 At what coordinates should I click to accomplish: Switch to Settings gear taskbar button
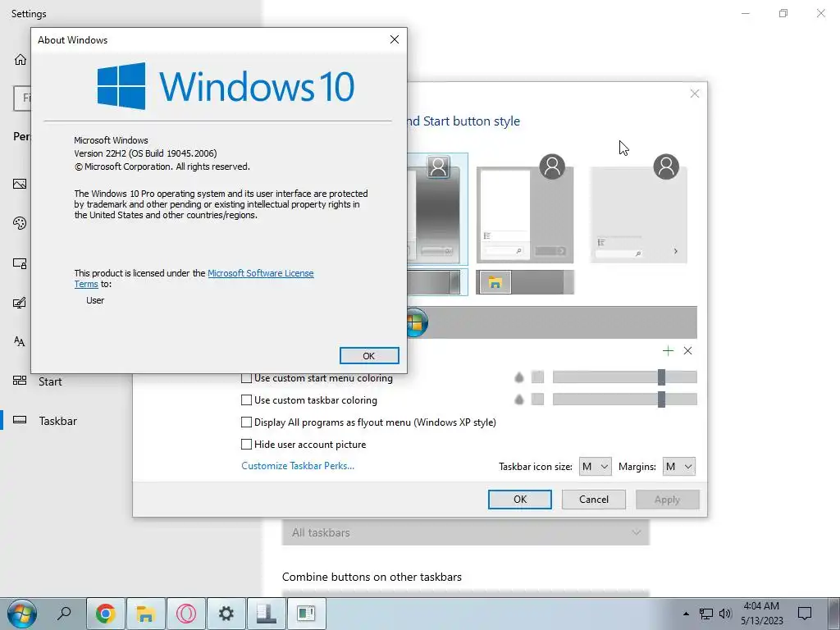(226, 614)
